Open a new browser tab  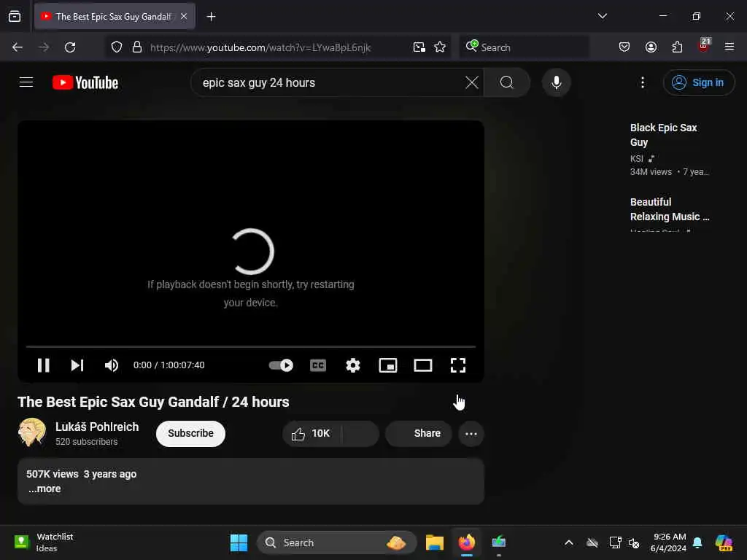(211, 17)
